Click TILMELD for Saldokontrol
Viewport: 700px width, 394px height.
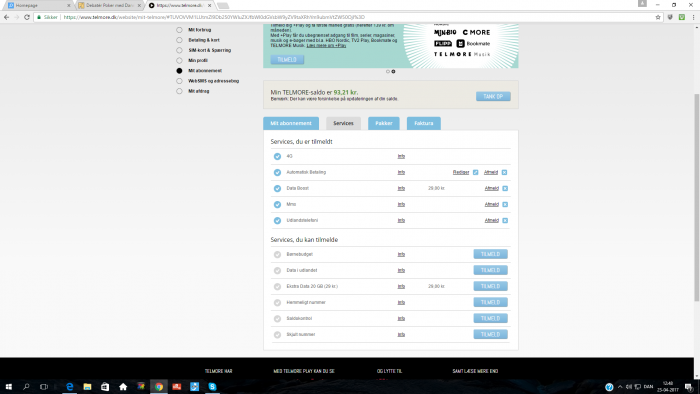(490, 319)
